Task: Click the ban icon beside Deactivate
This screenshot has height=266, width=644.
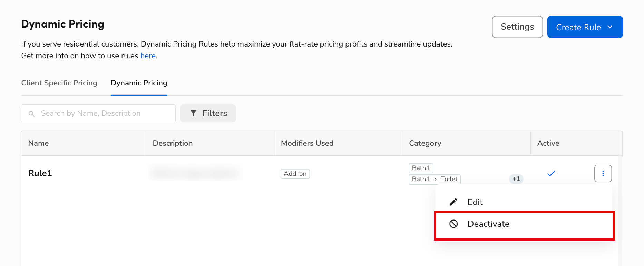Action: 453,224
